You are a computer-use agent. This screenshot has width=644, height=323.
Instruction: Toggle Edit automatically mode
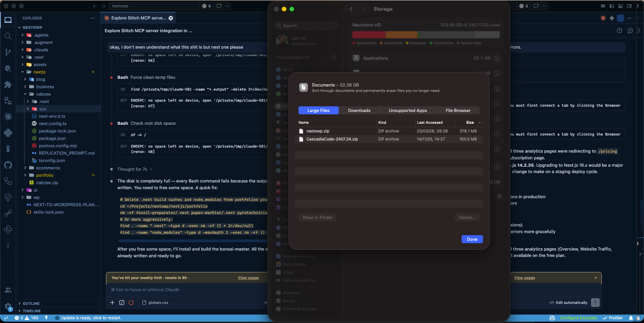[569, 303]
